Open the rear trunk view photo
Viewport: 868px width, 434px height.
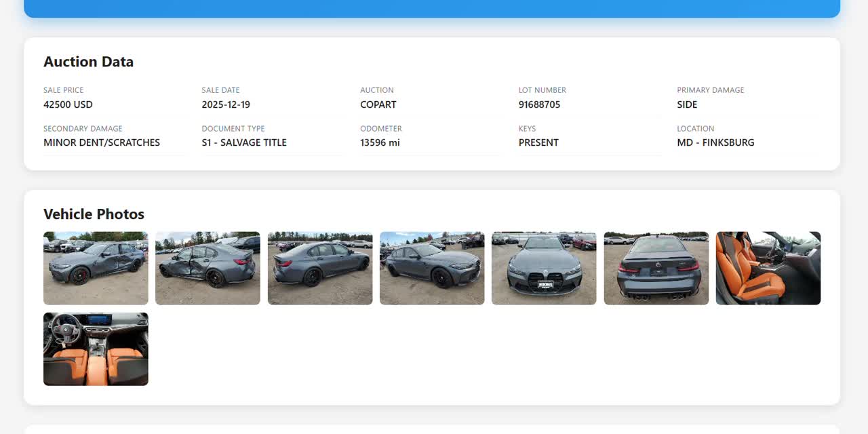[656, 268]
